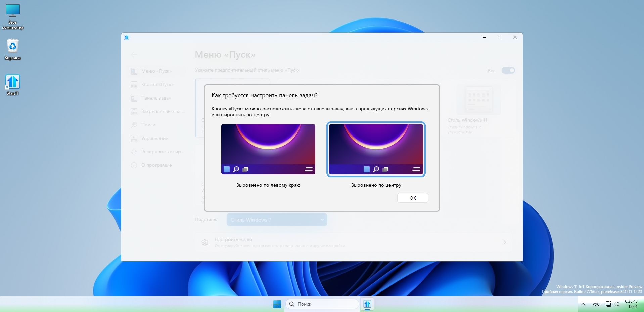This screenshot has height=312, width=644.
Task: Open the volume tray icon
Action: [x=617, y=304]
